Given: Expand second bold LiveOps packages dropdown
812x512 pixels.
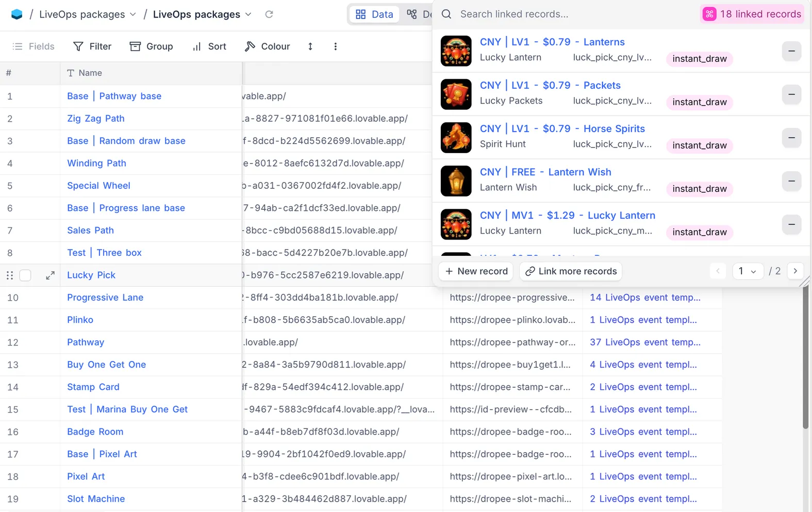Looking at the screenshot, I should 248,14.
